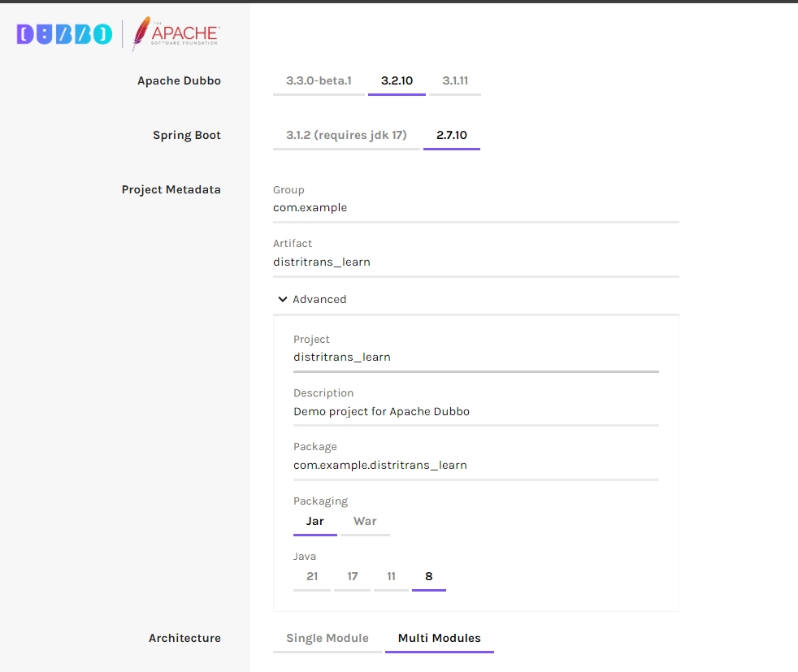The height and width of the screenshot is (672, 798).
Task: Edit the Artifact field distritrans_learn
Action: click(x=476, y=262)
